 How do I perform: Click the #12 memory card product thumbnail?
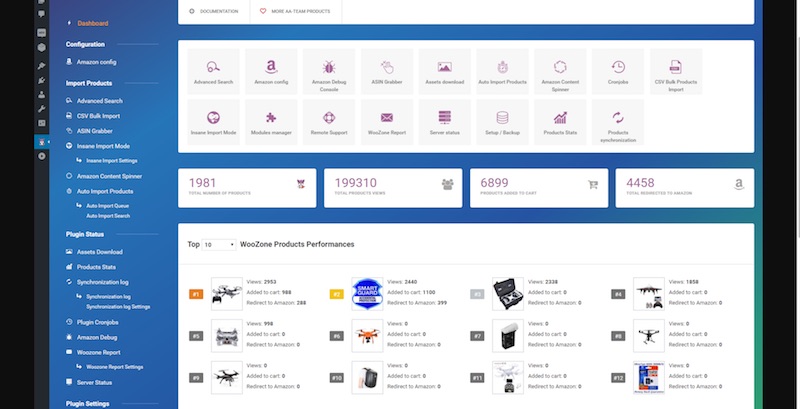click(x=649, y=377)
